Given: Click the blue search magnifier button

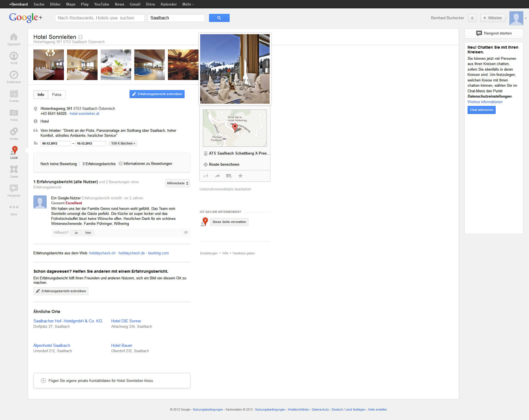Looking at the screenshot, I should pos(219,18).
